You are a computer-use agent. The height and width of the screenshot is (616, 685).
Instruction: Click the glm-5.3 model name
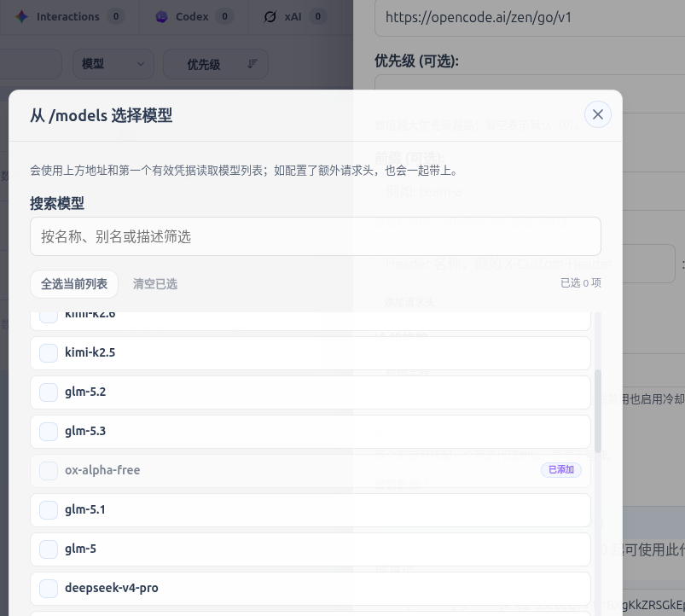(85, 431)
